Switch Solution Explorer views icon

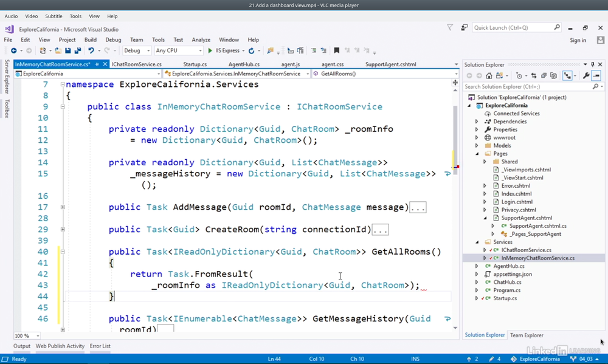499,75
